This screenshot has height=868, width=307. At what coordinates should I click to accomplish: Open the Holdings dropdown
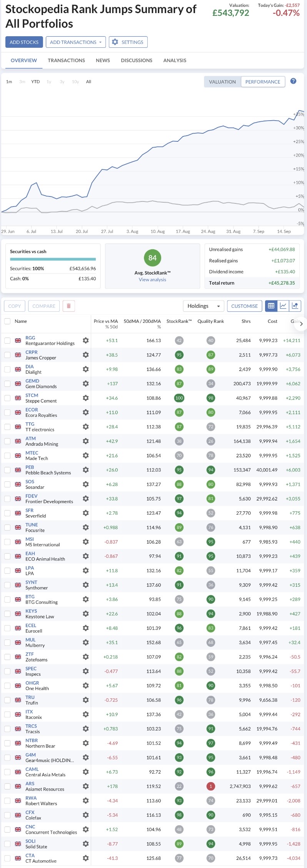coord(204,306)
